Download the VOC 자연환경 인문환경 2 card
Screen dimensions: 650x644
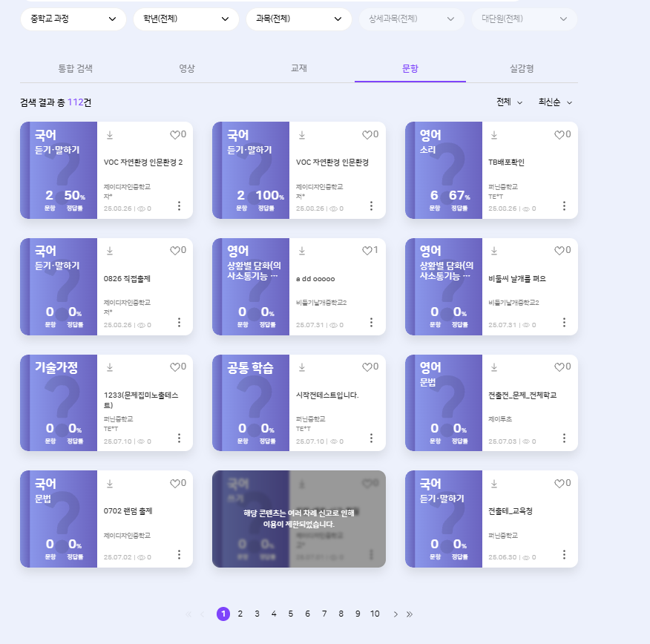110,135
